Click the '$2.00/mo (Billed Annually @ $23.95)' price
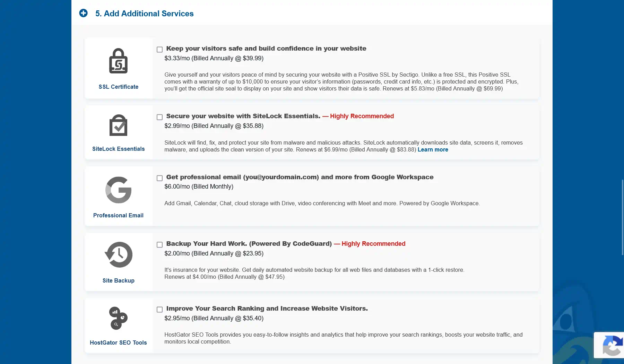This screenshot has height=364, width=624. tap(214, 253)
